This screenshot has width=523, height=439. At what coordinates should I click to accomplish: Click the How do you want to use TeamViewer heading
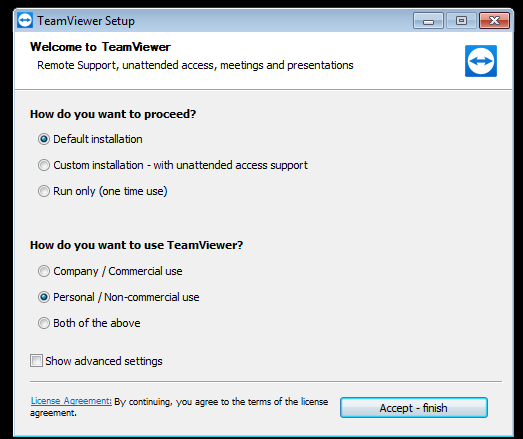point(136,245)
